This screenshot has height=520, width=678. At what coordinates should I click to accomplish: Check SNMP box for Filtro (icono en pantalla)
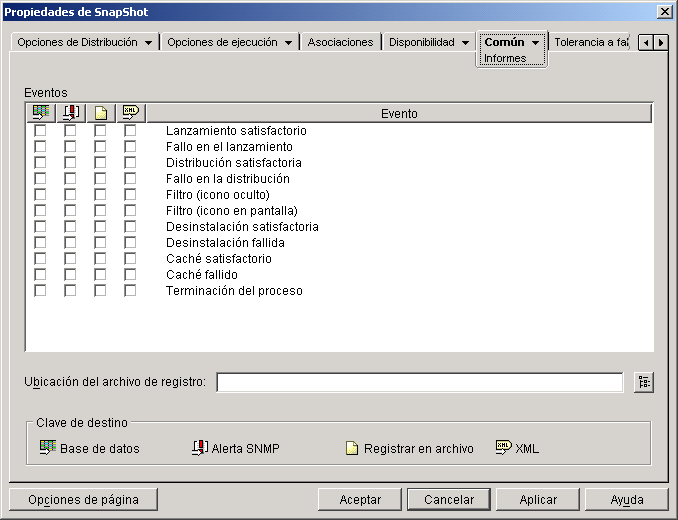click(x=70, y=211)
